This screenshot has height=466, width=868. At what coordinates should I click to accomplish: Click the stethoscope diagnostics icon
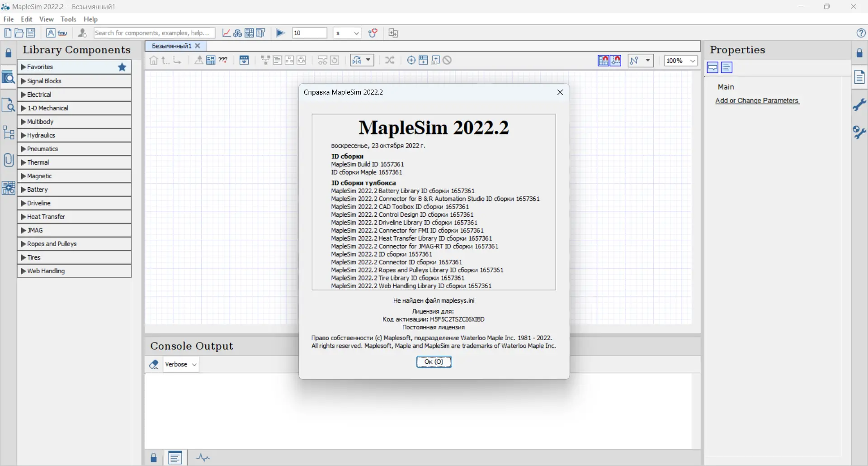pos(373,33)
